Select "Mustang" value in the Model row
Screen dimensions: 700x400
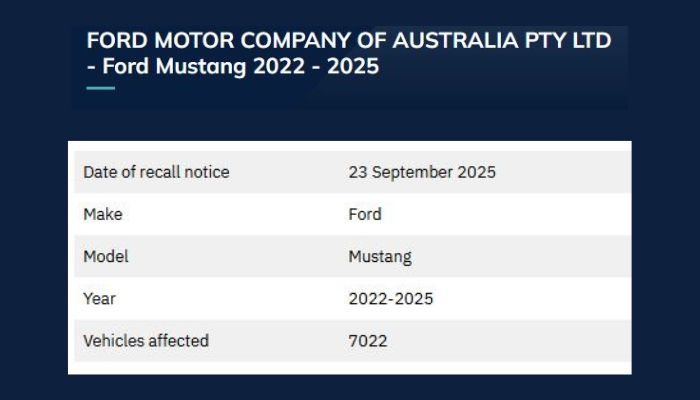(380, 256)
